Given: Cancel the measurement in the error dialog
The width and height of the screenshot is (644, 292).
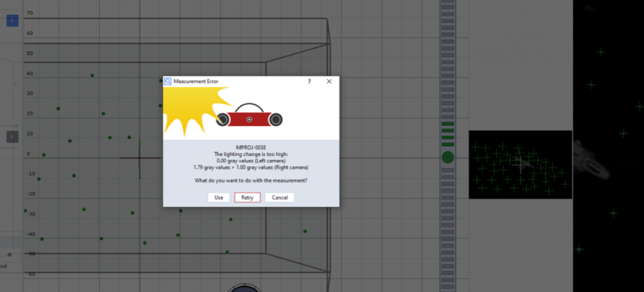Looking at the screenshot, I should (x=280, y=197).
